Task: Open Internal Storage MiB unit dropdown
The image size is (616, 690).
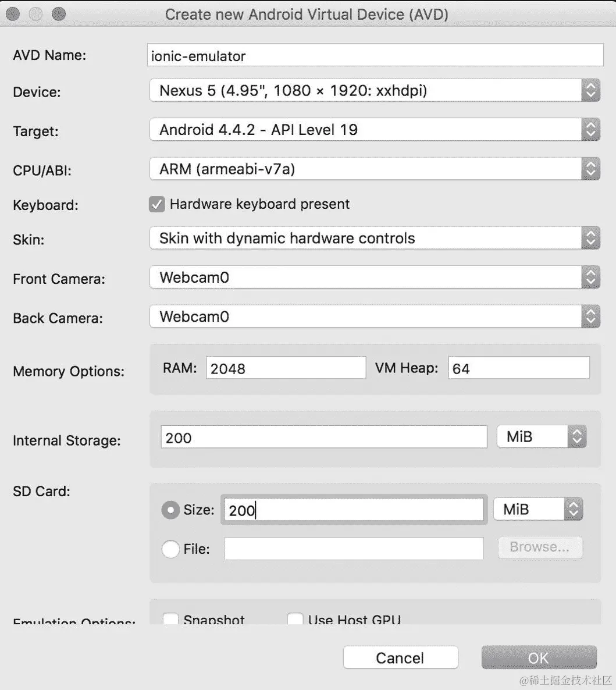Action: (x=542, y=436)
